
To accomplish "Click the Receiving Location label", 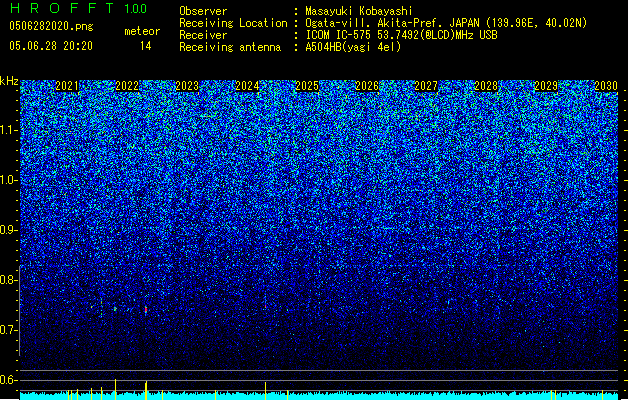I will point(233,23).
